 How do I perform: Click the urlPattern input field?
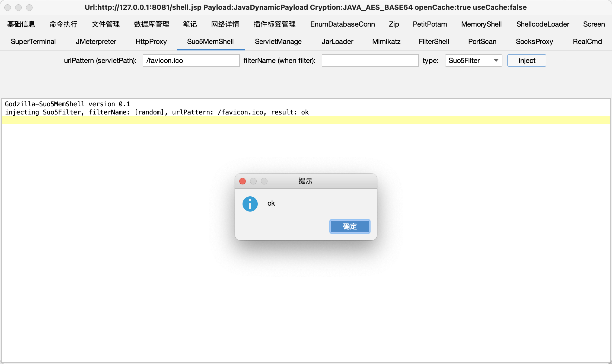click(x=191, y=60)
